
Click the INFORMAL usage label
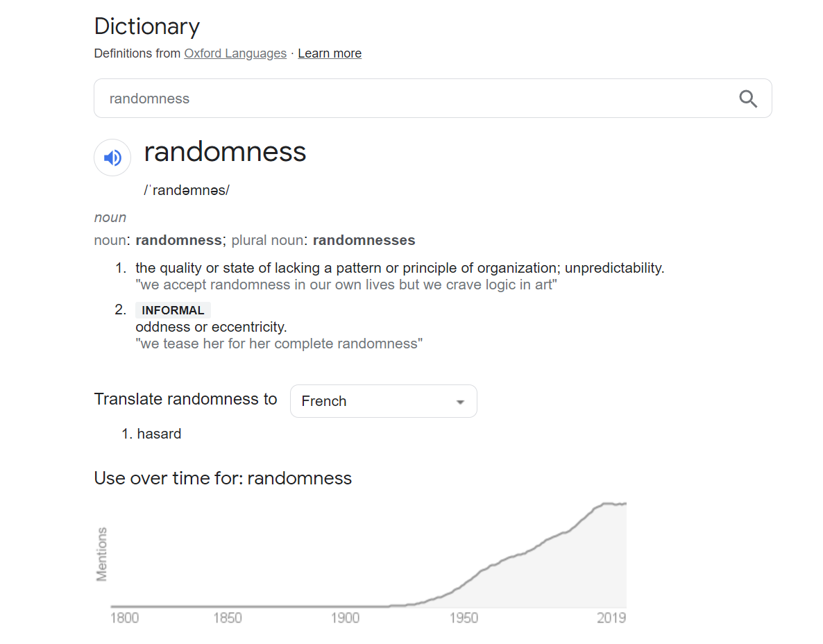173,310
